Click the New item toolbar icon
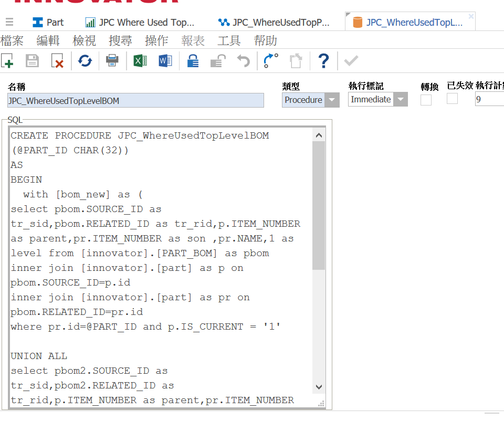The width and height of the screenshot is (504, 421). click(x=7, y=61)
